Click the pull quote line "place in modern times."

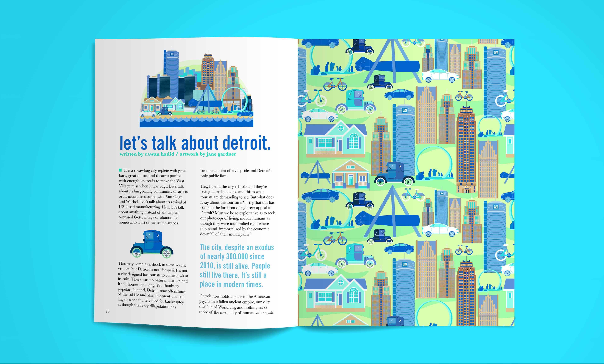pos(231,285)
